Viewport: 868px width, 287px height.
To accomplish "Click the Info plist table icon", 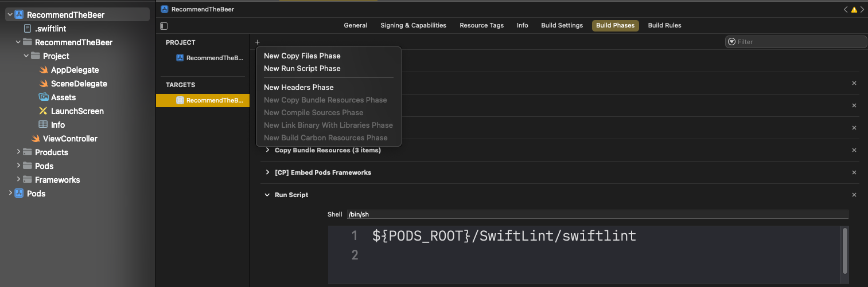I will [43, 125].
